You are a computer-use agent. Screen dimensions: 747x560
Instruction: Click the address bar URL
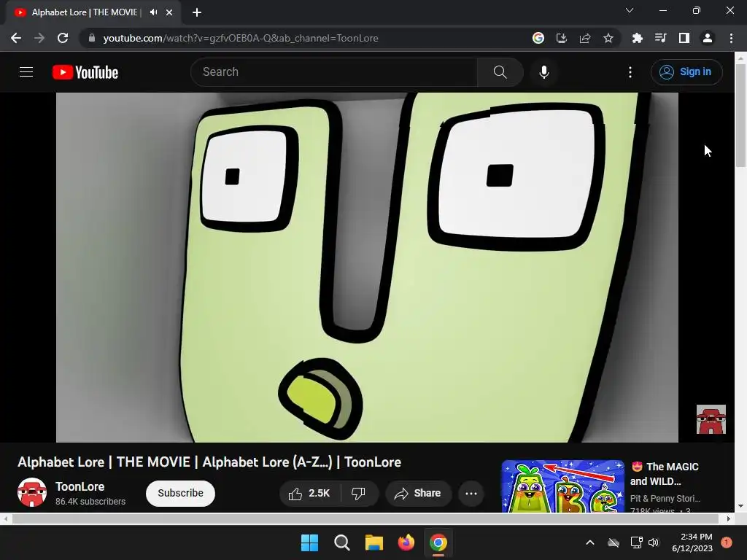(241, 38)
